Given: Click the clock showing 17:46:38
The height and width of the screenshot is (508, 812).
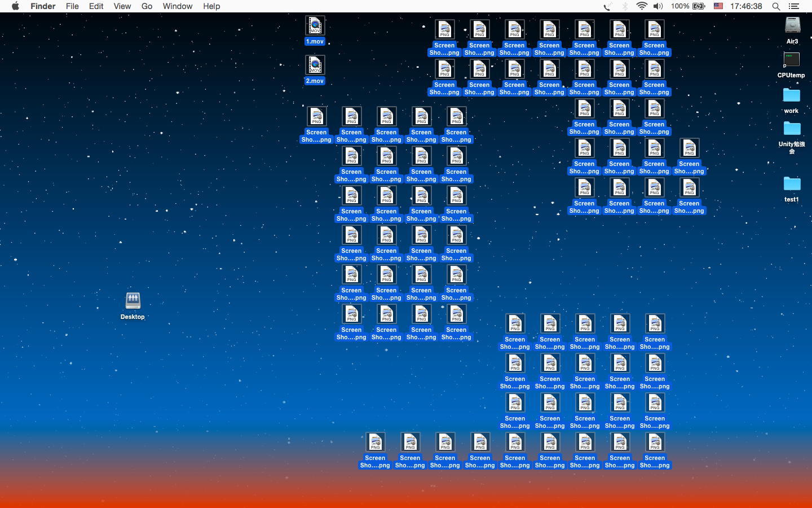Looking at the screenshot, I should coord(746,6).
